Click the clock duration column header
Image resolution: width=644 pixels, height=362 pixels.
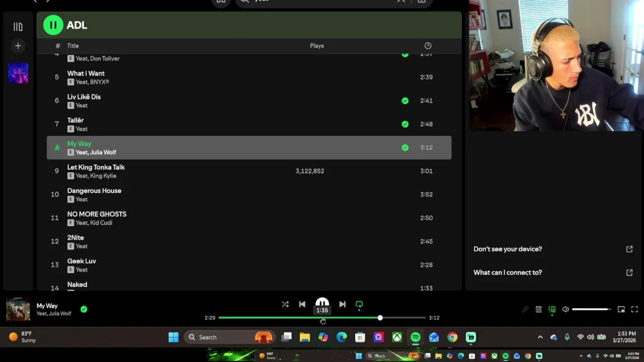point(428,46)
